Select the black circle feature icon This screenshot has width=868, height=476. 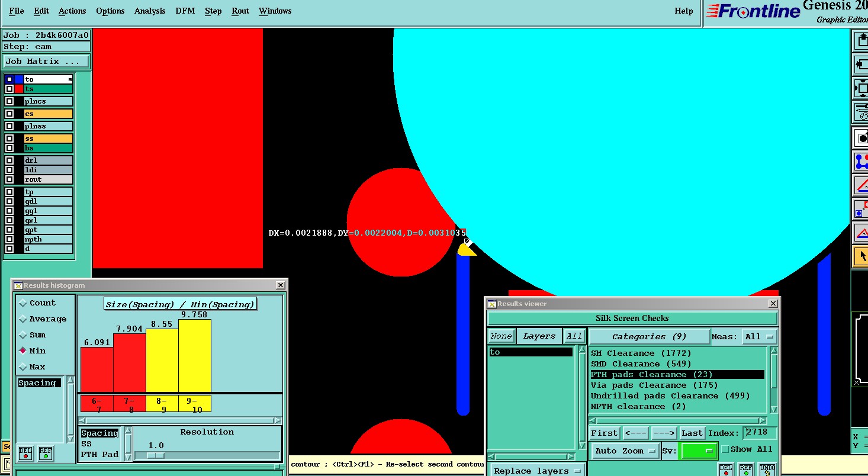coord(861,138)
